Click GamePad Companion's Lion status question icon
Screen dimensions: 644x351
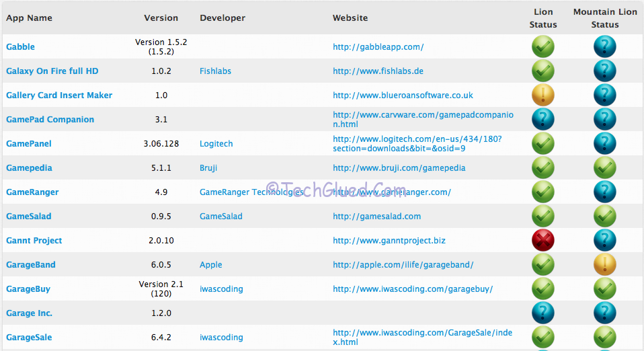pyautogui.click(x=543, y=119)
